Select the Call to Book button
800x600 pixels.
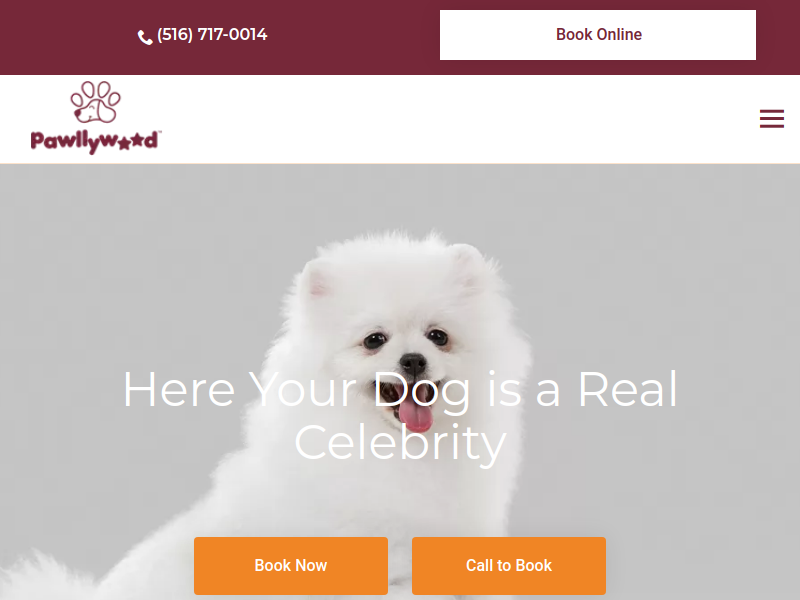[509, 565]
